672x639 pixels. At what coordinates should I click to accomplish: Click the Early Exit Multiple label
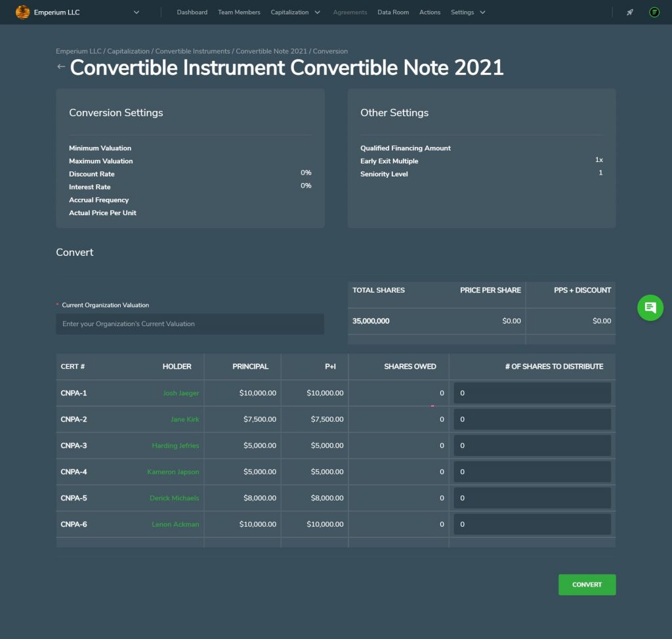(x=389, y=161)
